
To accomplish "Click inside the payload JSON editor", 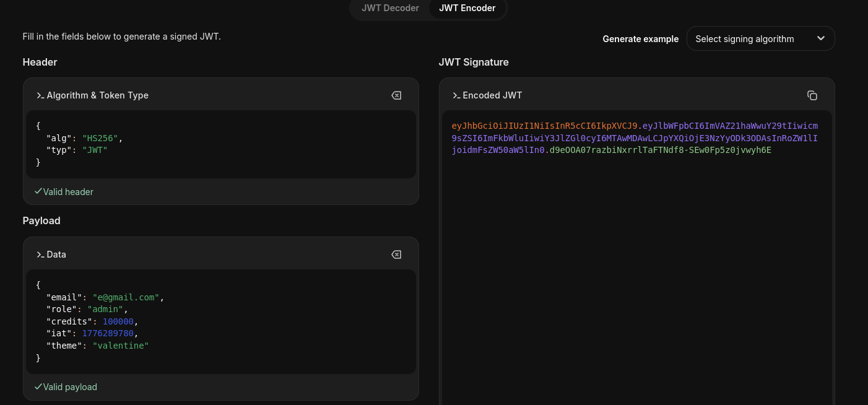I will click(221, 321).
